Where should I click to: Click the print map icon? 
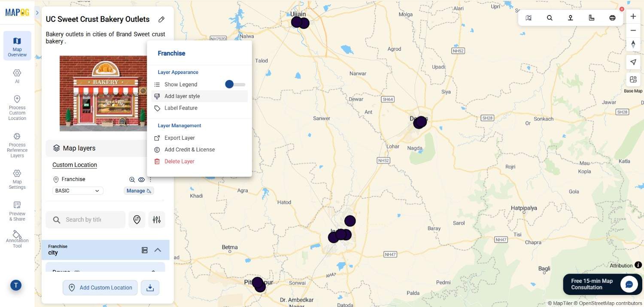coord(612,18)
